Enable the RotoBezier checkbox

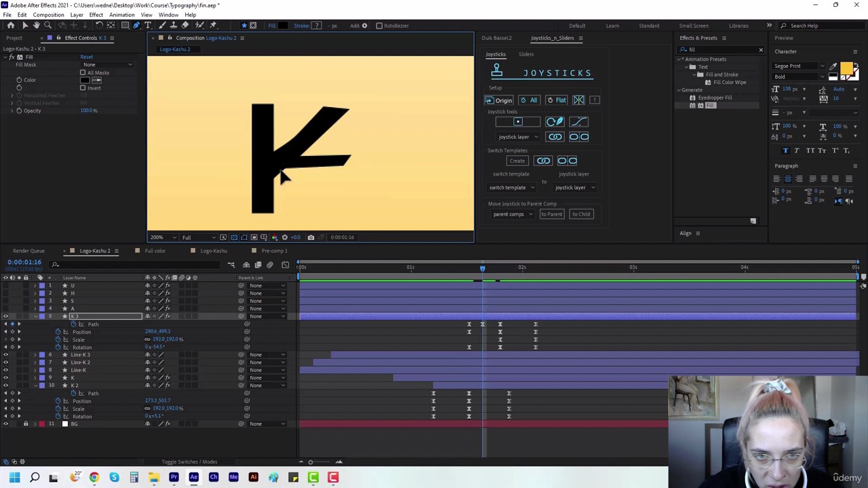[x=379, y=26]
